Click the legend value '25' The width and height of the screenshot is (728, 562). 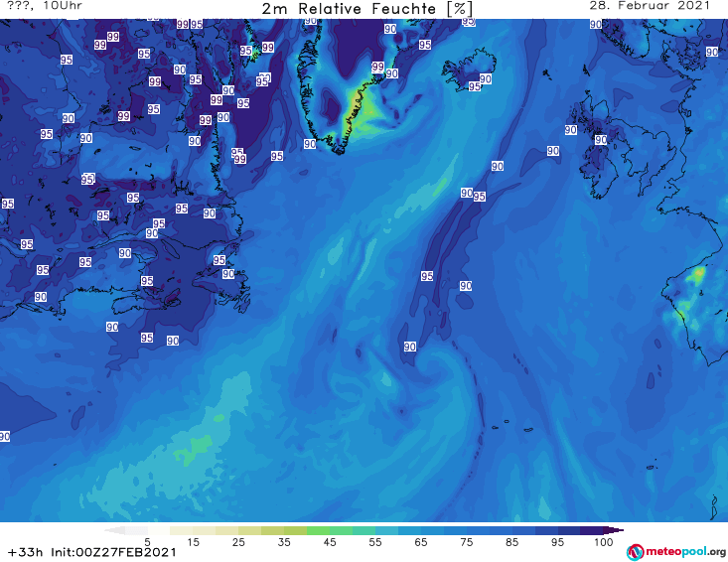pos(238,542)
